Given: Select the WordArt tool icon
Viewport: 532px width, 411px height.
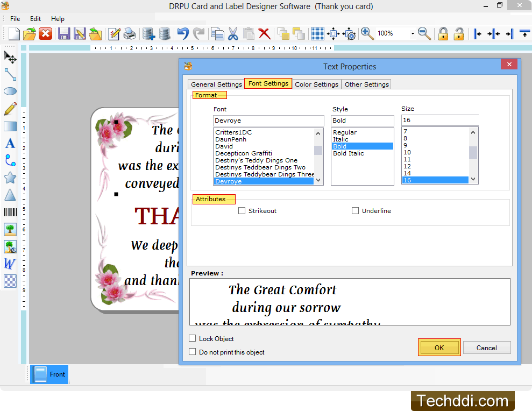Looking at the screenshot, I should [10, 264].
